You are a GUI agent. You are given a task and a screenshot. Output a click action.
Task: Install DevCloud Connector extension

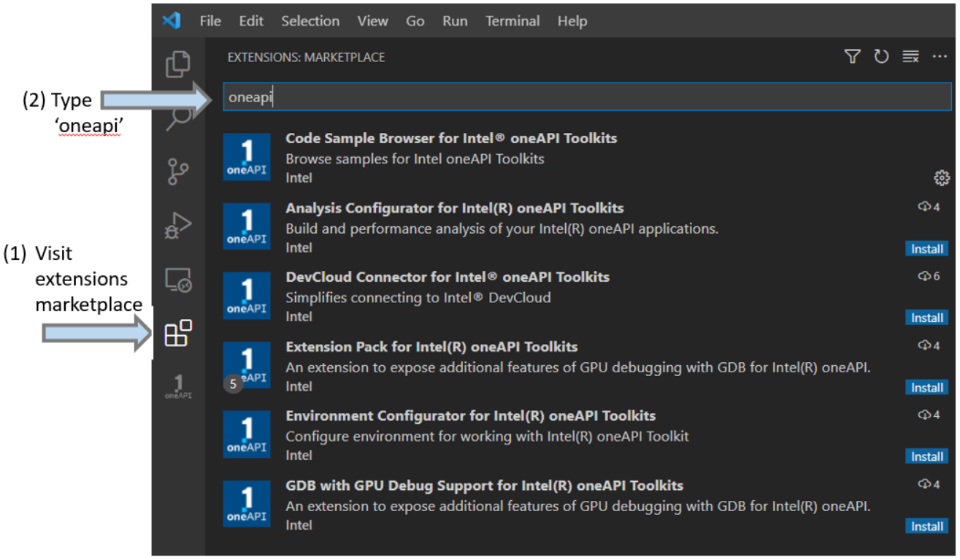(x=927, y=318)
